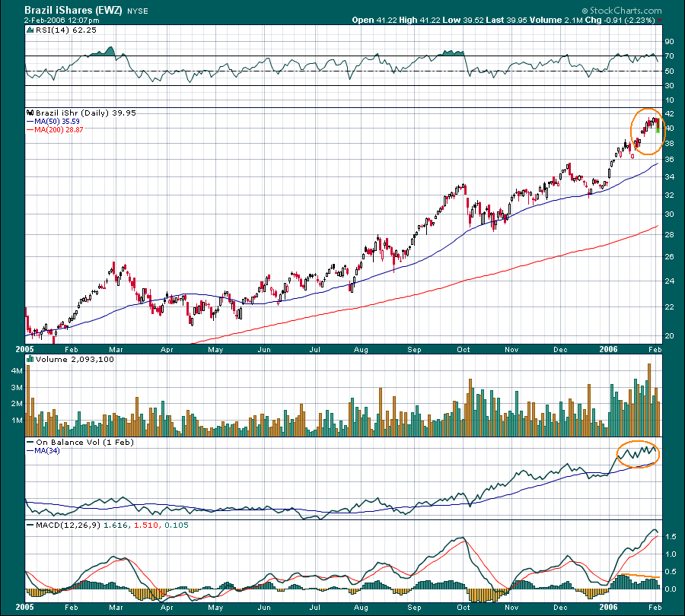Click the NYSE exchange label

(138, 11)
